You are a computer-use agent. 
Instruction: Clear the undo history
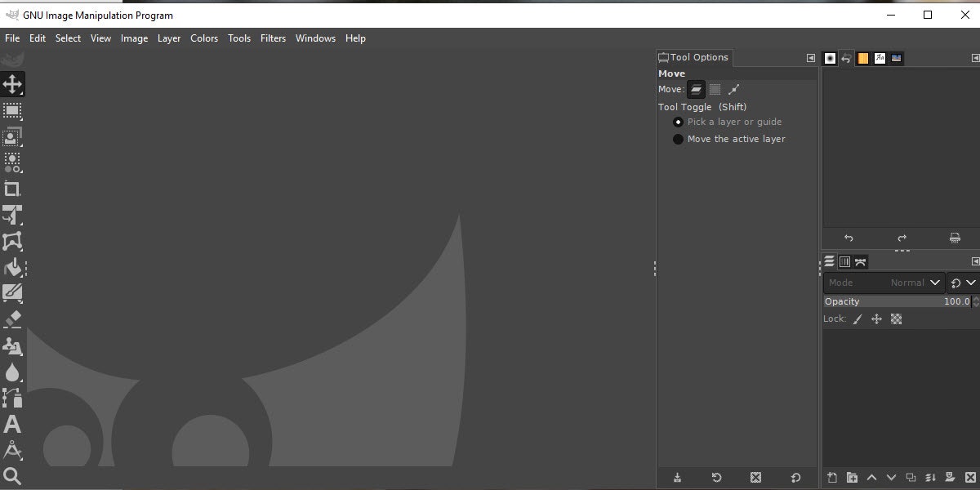pos(955,238)
